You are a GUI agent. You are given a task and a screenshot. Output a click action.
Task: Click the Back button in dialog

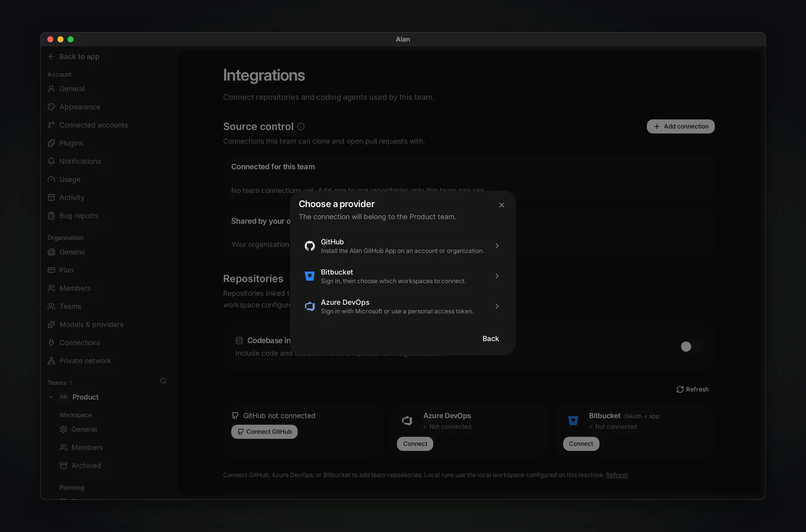click(x=491, y=339)
